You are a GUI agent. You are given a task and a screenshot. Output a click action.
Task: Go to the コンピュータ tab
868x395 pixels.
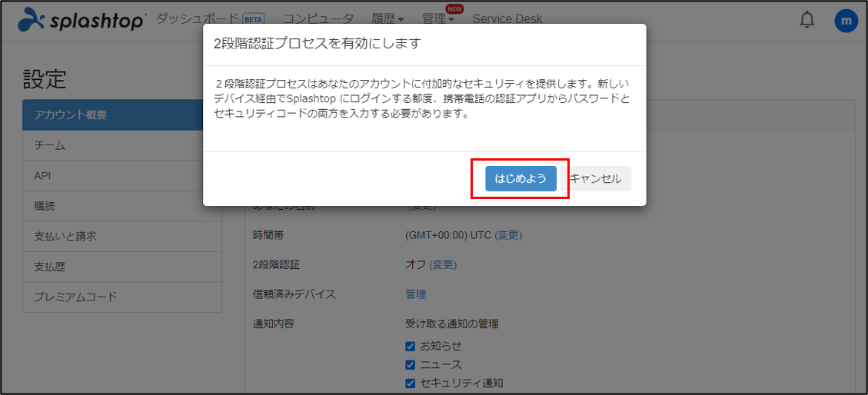pyautogui.click(x=318, y=18)
